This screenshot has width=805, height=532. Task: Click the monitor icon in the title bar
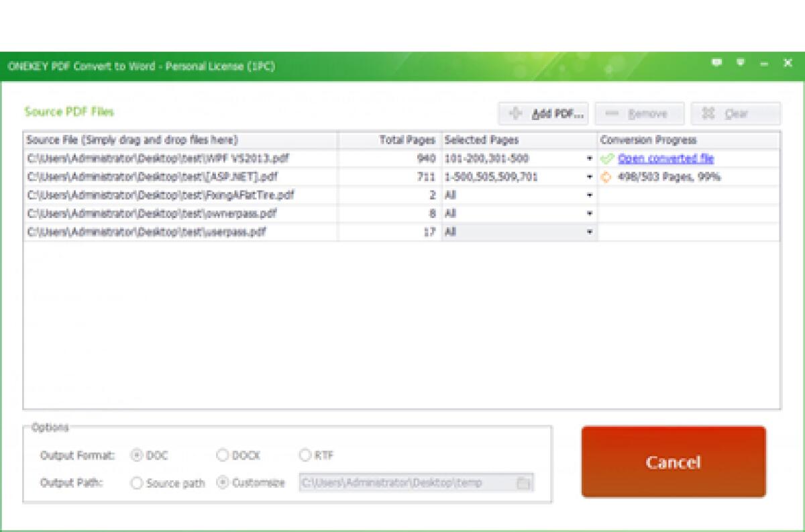(741, 62)
